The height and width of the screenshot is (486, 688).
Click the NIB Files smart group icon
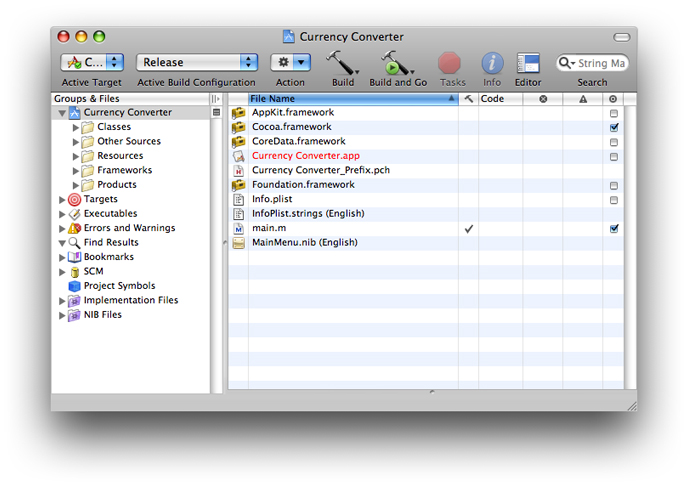pyautogui.click(x=75, y=315)
